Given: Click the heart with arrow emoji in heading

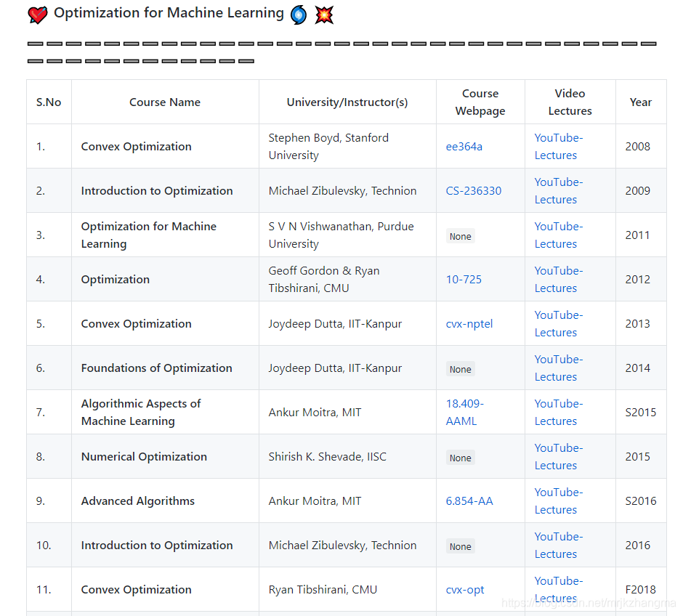Looking at the screenshot, I should click(x=38, y=15).
